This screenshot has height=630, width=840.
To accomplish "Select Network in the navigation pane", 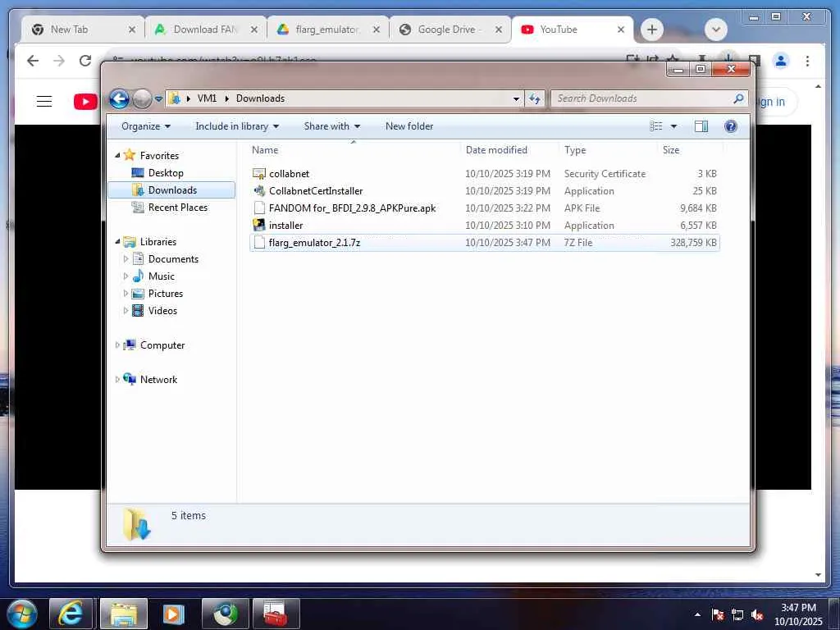I will (158, 379).
